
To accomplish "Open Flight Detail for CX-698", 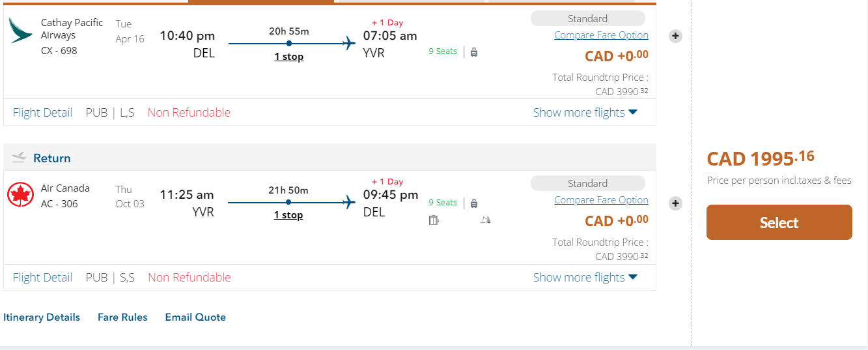I will (42, 113).
